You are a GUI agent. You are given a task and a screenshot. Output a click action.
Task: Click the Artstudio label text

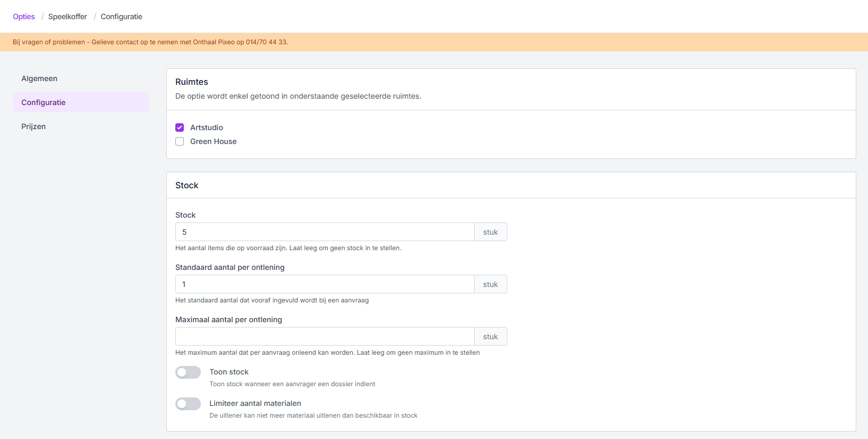click(207, 127)
